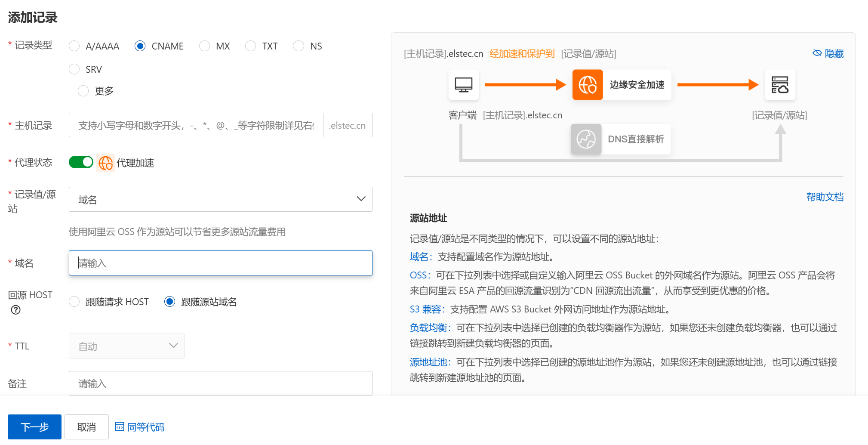Focus the 主机记录 host record input
The height and width of the screenshot is (445, 868).
point(196,125)
